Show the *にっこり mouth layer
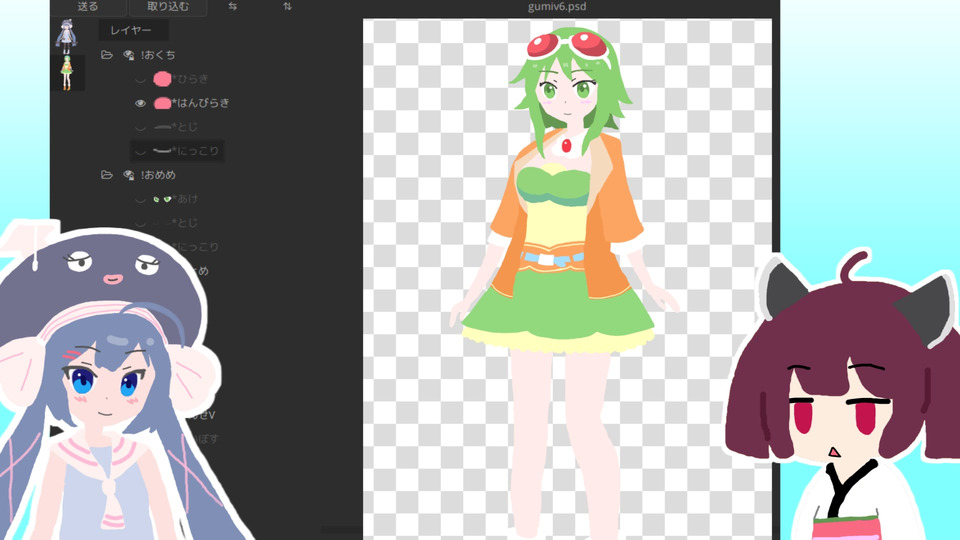The image size is (960, 540). click(140, 151)
